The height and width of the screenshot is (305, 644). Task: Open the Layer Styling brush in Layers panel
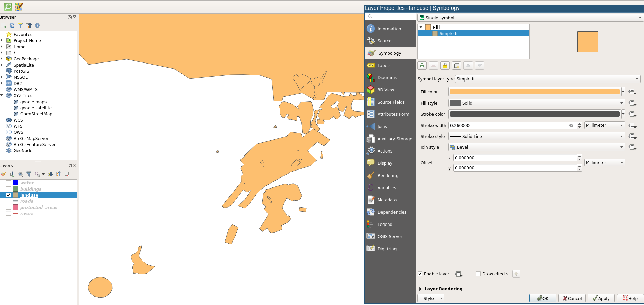pos(3,174)
